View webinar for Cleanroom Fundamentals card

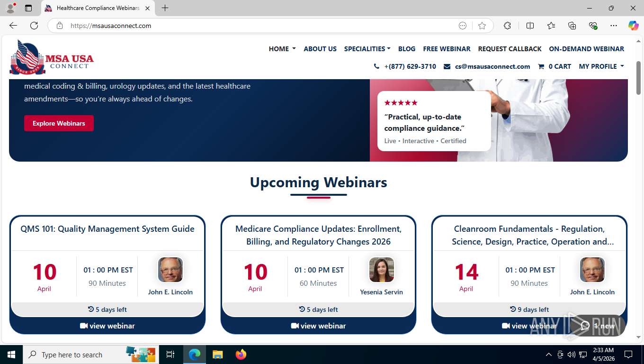pos(529,326)
